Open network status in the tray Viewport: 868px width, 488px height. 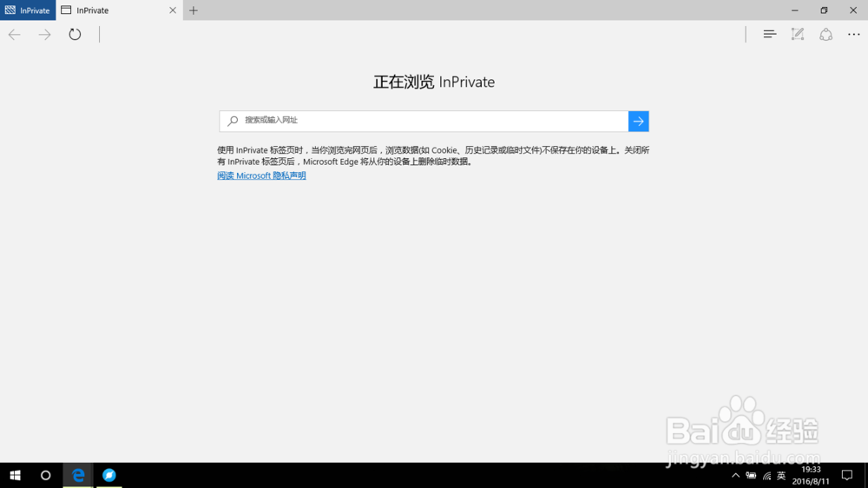coord(766,475)
